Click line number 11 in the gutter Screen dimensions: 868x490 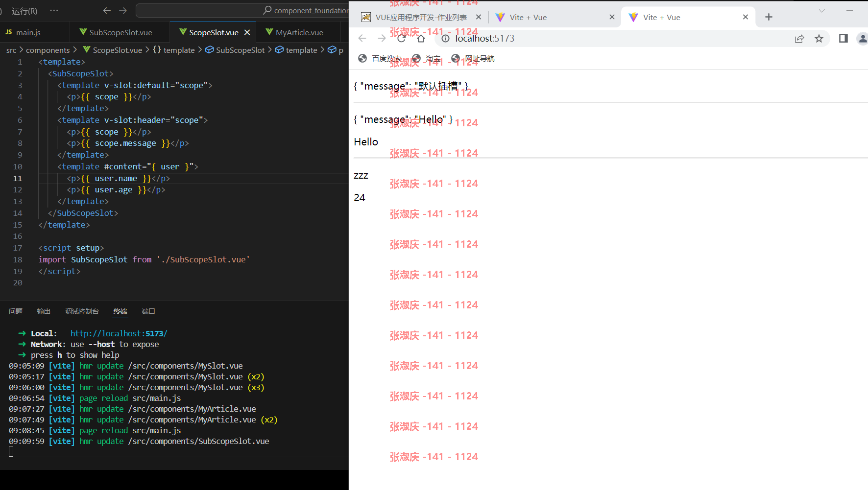(x=18, y=178)
